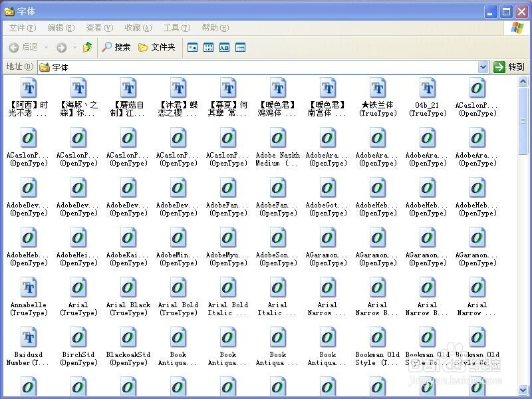Select the Arial (TrueType) font file
This screenshot has width=532, height=399.
tap(78, 297)
